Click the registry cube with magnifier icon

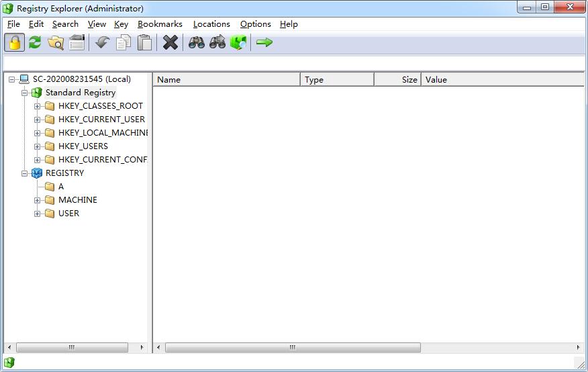pos(238,42)
